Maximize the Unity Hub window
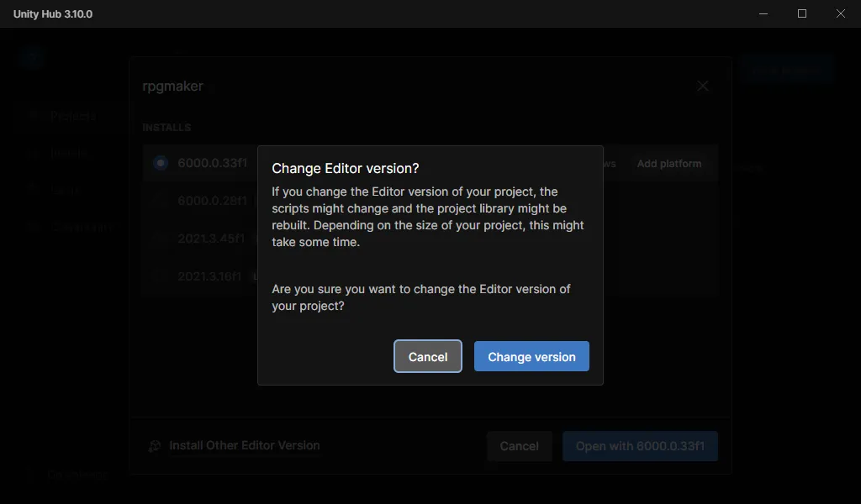 click(802, 13)
